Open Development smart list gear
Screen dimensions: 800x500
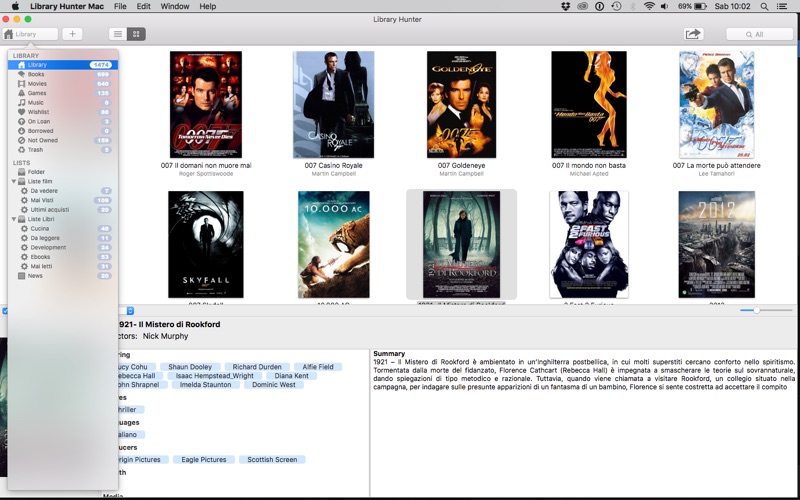coord(24,247)
